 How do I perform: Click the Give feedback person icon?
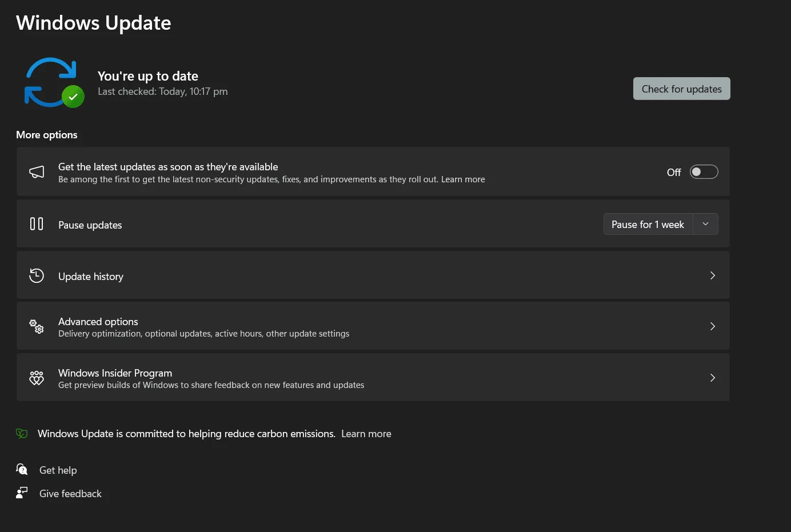tap(22, 493)
